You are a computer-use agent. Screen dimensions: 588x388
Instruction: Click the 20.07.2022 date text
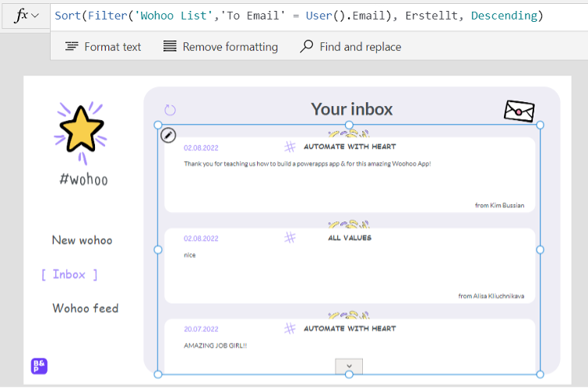(201, 329)
